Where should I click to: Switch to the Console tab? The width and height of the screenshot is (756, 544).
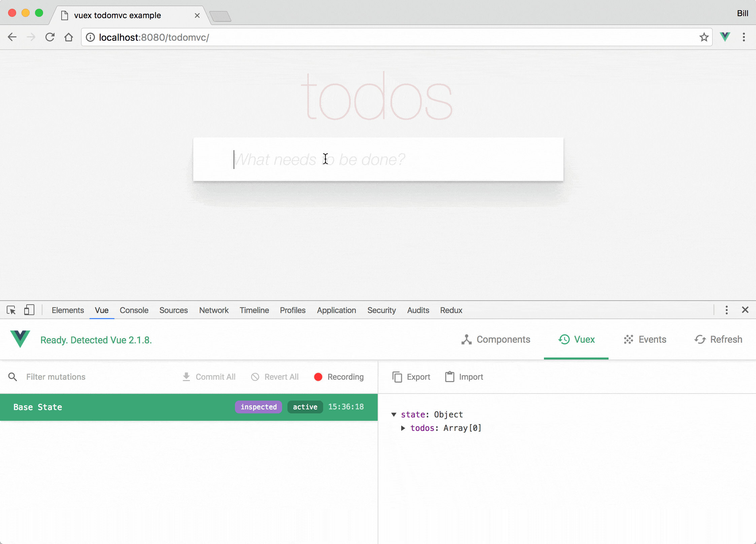[134, 310]
